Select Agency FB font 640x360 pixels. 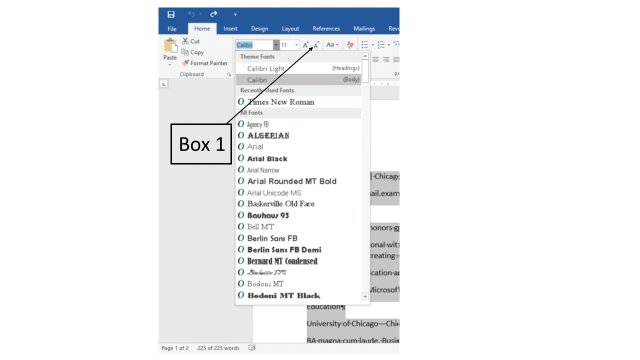click(298, 124)
